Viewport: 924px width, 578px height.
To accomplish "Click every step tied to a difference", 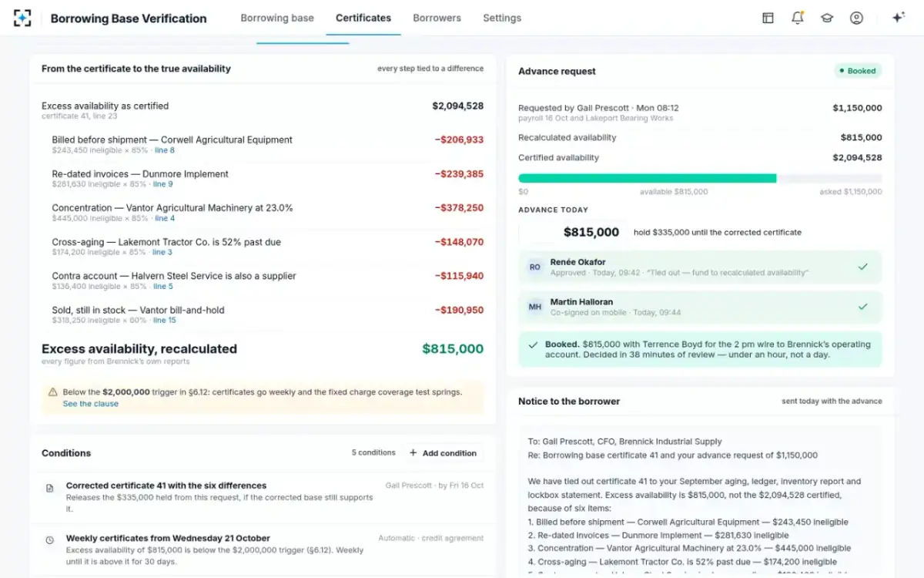I will [x=430, y=69].
